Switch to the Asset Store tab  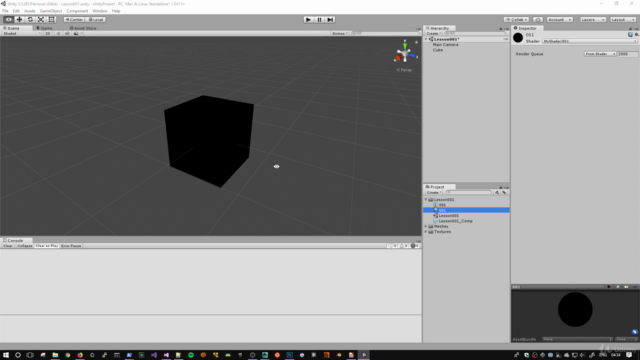pos(83,28)
